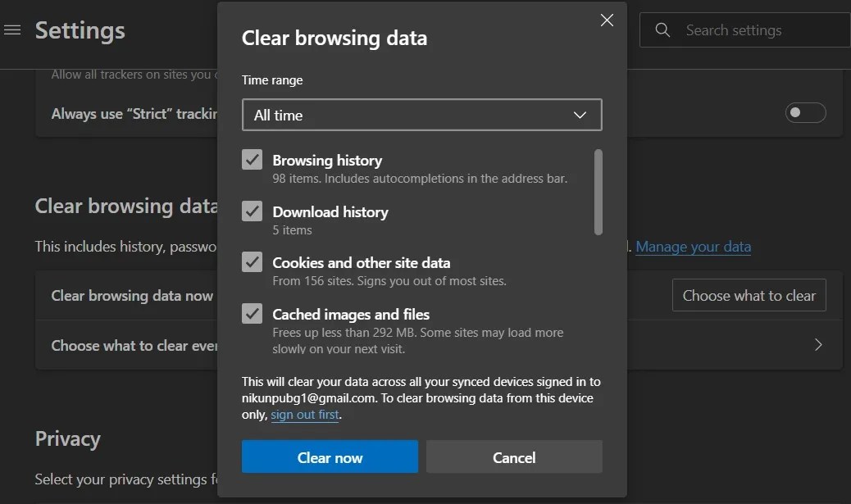The width and height of the screenshot is (851, 504).
Task: Close the Clear browsing data dialog
Action: point(607,20)
